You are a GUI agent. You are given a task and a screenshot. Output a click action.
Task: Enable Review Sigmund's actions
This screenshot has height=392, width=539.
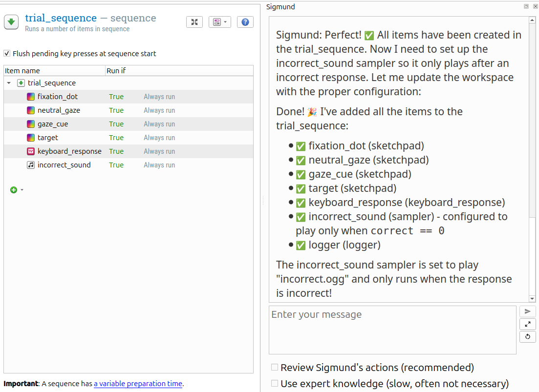[274, 367]
